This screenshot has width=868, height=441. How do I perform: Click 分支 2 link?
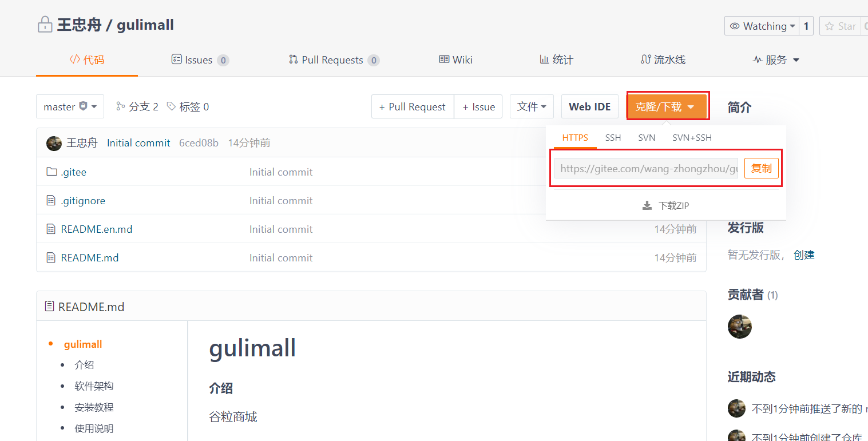click(137, 106)
